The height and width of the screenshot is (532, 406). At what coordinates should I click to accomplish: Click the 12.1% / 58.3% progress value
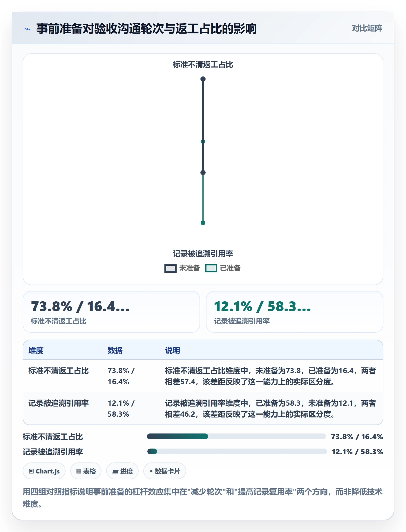(357, 452)
